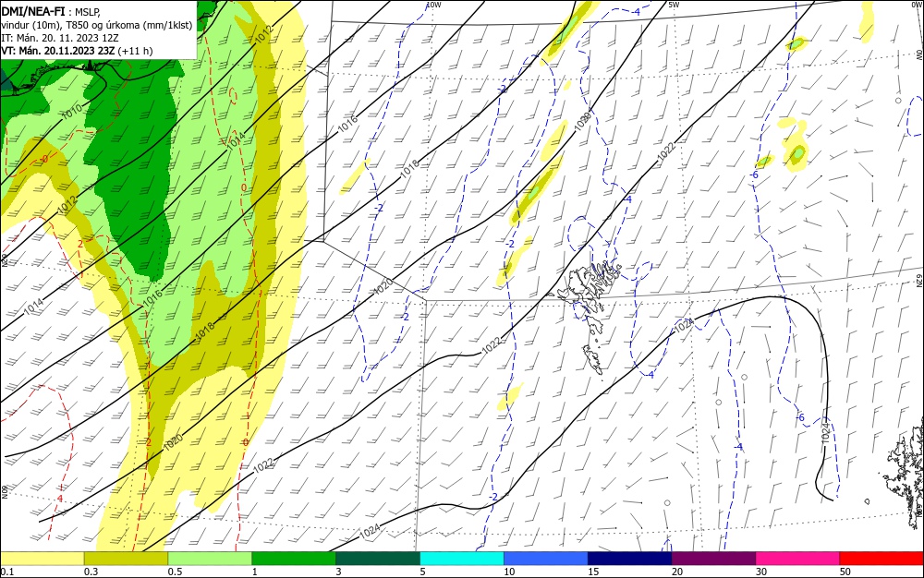Viewport: 924px width, 578px height.
Task: Click the "1010" isobar label
Action: pyautogui.click(x=72, y=111)
